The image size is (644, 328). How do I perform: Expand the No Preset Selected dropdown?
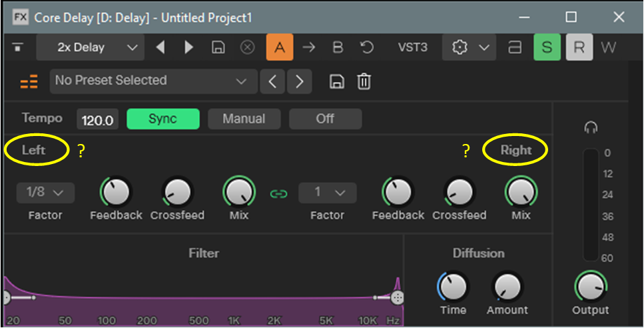(x=152, y=81)
